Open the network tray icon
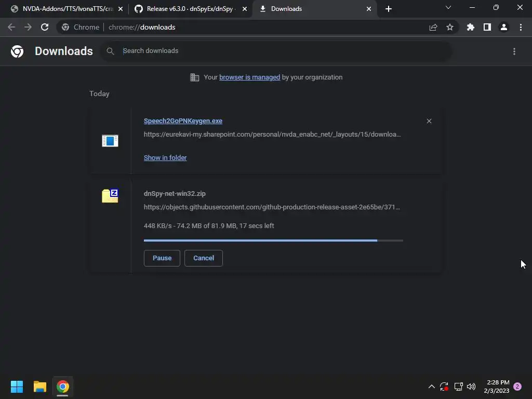 tap(458, 387)
